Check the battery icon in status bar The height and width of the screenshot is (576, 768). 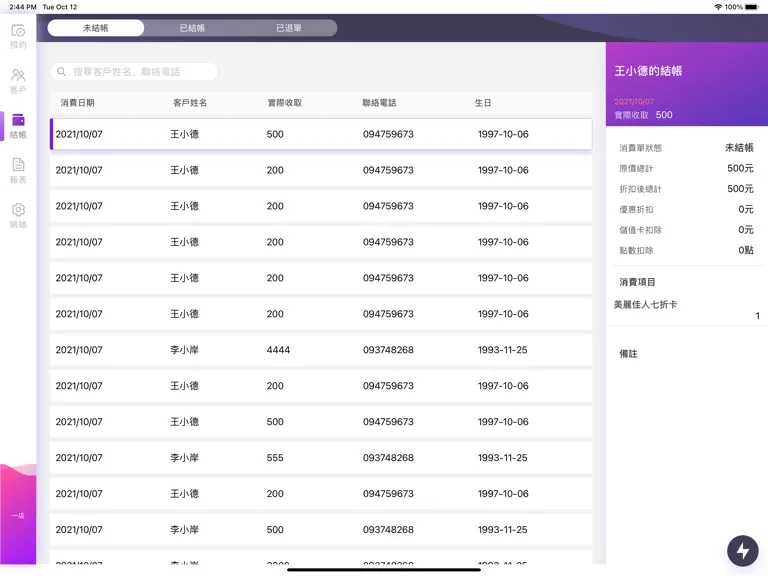point(752,7)
